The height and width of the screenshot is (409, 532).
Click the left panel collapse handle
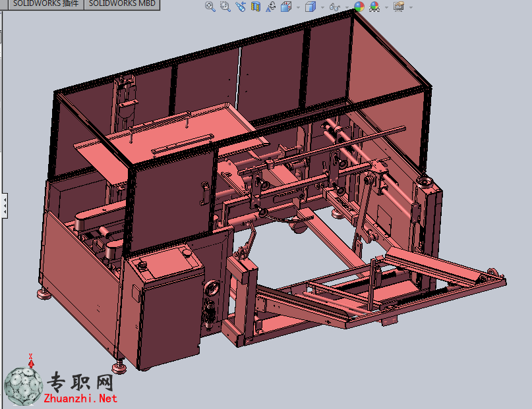[5, 205]
